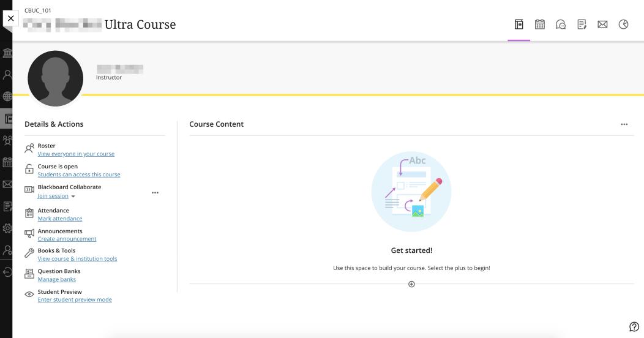This screenshot has width=644, height=338.
Task: Click Students can access this course link
Action: 79,175
